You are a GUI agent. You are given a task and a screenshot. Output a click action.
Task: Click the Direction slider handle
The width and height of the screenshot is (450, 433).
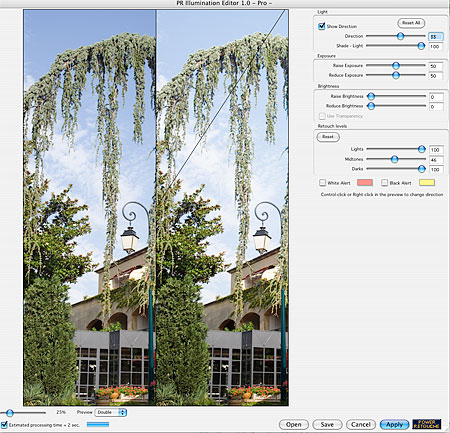coord(400,36)
